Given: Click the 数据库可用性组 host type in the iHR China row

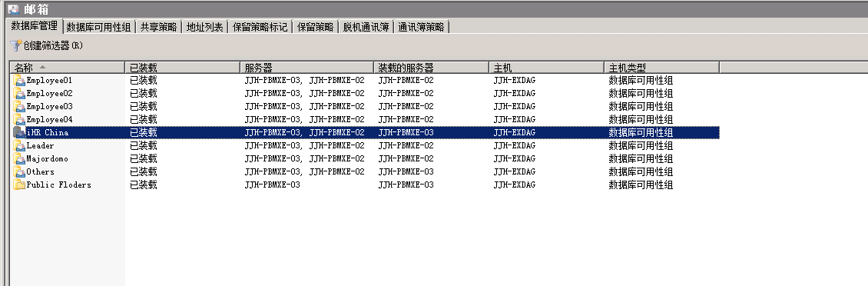Looking at the screenshot, I should 641,132.
